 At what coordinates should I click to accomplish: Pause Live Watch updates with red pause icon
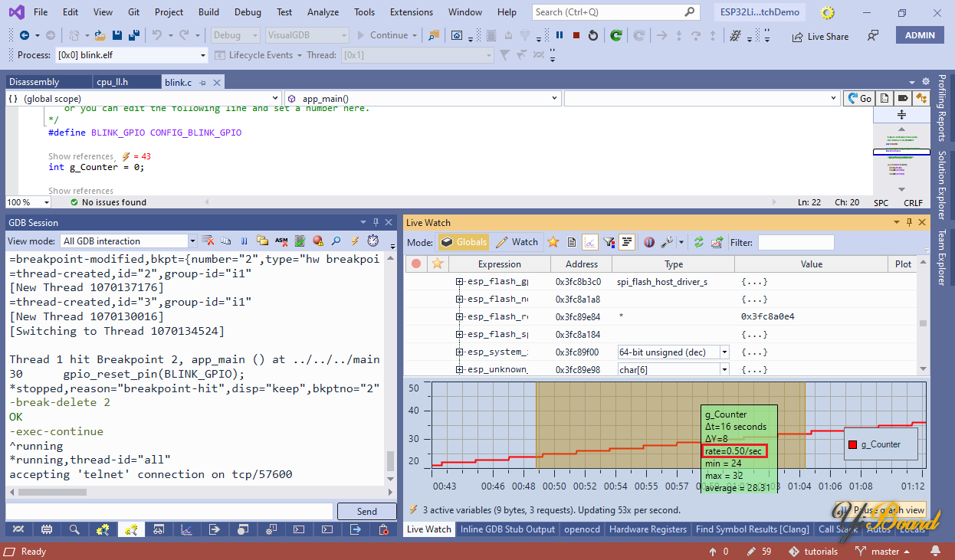[648, 242]
